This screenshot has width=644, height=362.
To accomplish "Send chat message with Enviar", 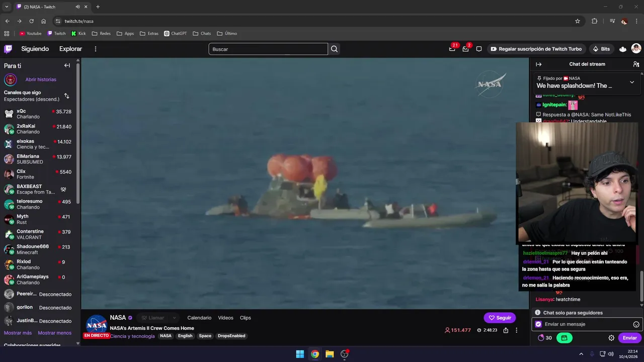I will (629, 338).
